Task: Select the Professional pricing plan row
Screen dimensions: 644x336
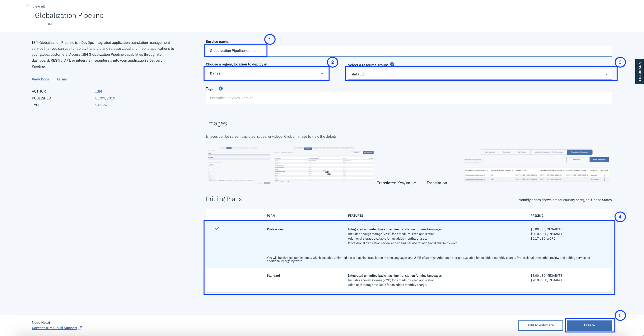Action: click(408, 245)
